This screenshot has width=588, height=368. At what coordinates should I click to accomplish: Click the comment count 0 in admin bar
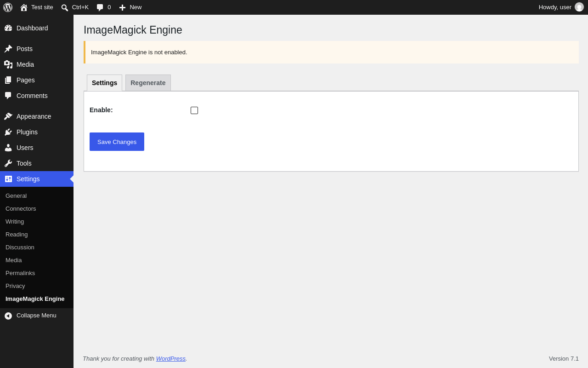pyautogui.click(x=109, y=7)
